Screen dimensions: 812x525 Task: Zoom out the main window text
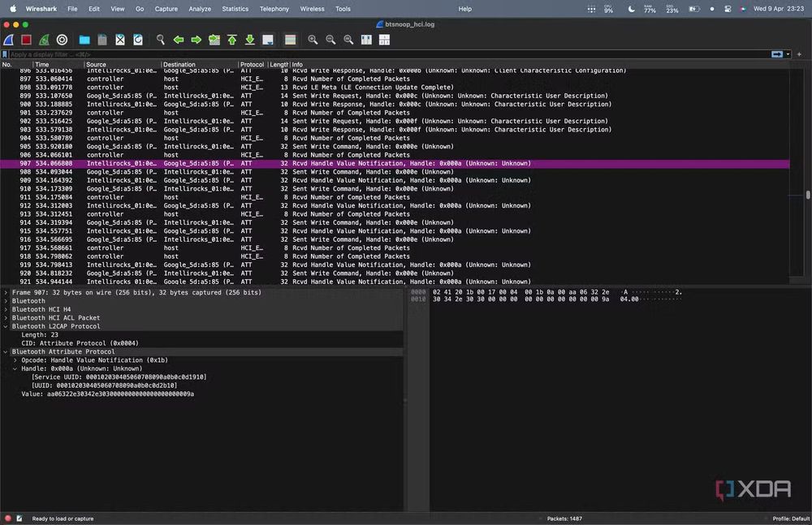click(330, 40)
